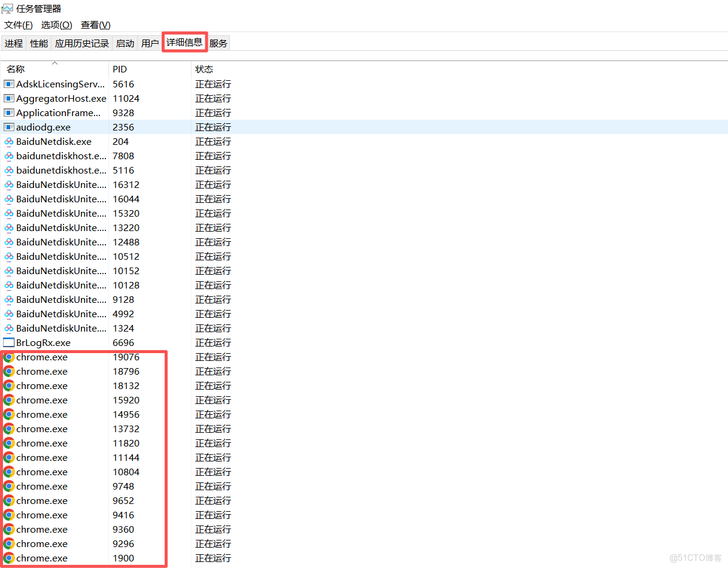
Task: Select chrome.exe row with PID 9652
Action: click(x=364, y=500)
